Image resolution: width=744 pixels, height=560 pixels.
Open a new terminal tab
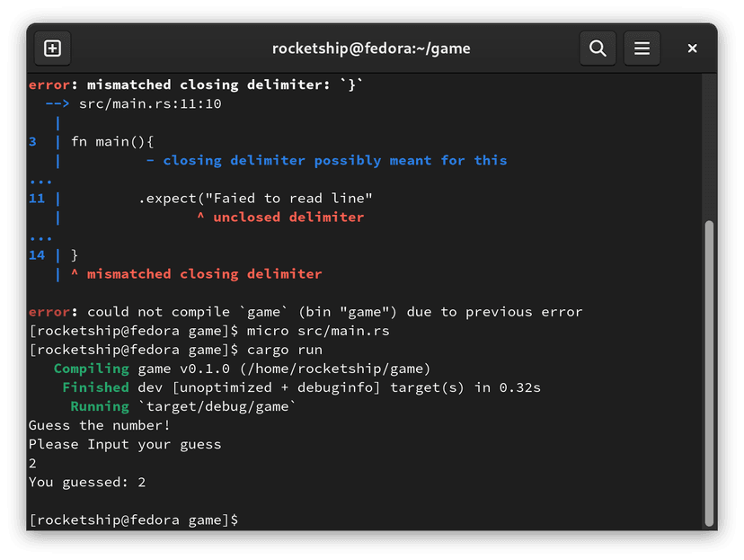tap(52, 49)
